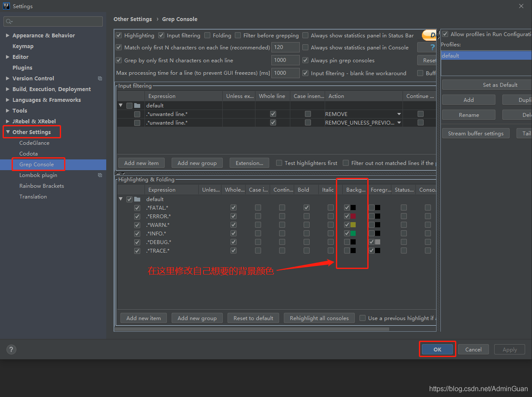Open the gray foreground swatch of the .*DEBUG.* row
Viewport: 532px width, 397px height.
click(378, 242)
